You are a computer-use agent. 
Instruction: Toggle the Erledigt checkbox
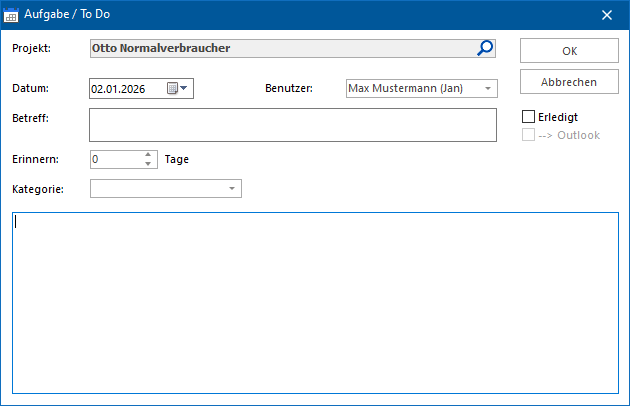coord(528,117)
